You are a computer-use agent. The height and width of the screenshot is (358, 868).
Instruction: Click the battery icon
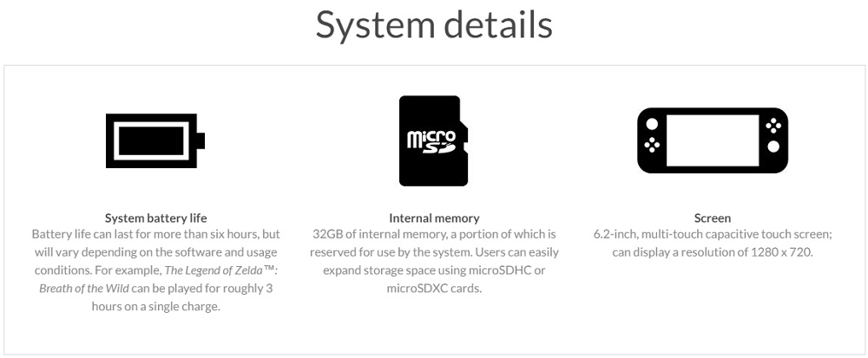tap(155, 141)
